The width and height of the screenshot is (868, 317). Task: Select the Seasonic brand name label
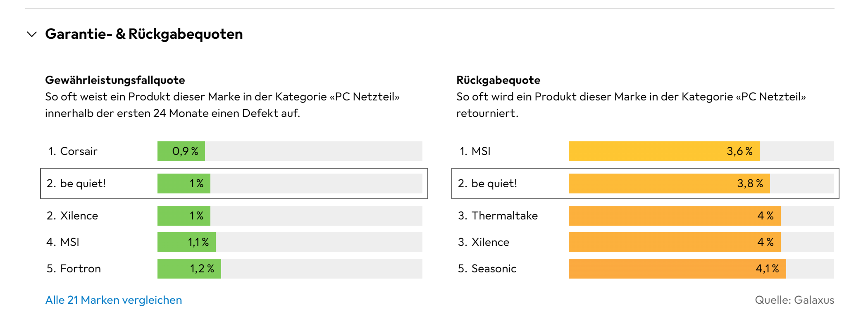(x=494, y=269)
